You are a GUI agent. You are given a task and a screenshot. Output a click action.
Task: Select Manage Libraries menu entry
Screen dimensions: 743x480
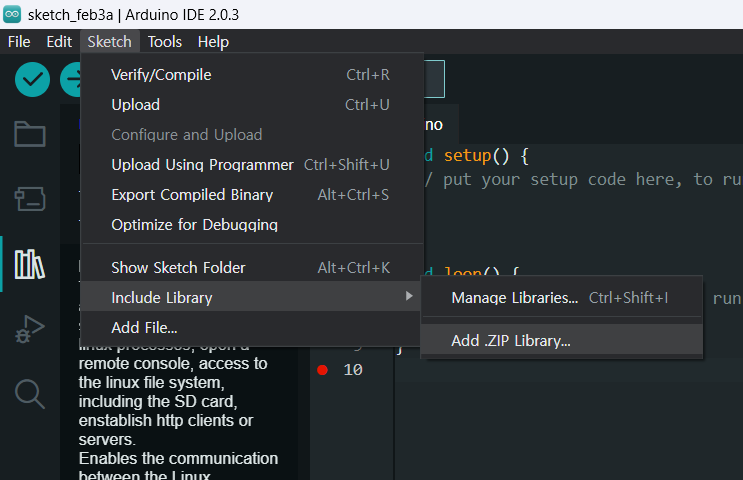(x=514, y=297)
